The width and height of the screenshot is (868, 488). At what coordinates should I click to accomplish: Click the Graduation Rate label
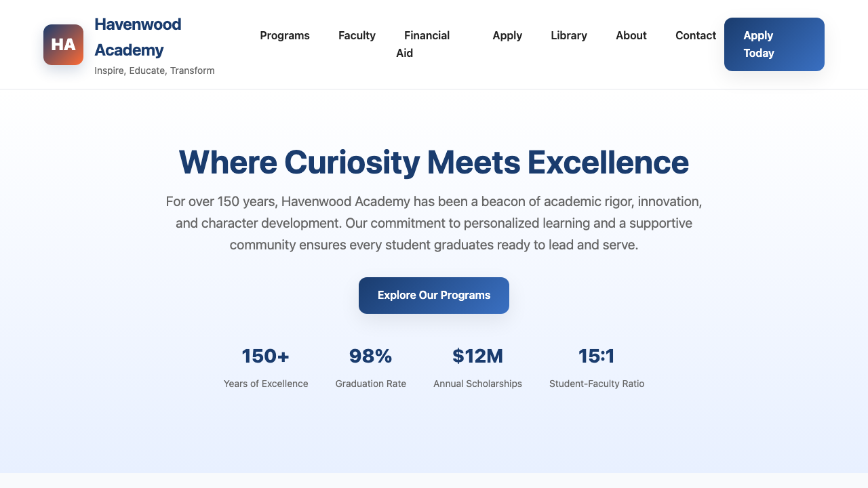pyautogui.click(x=370, y=384)
